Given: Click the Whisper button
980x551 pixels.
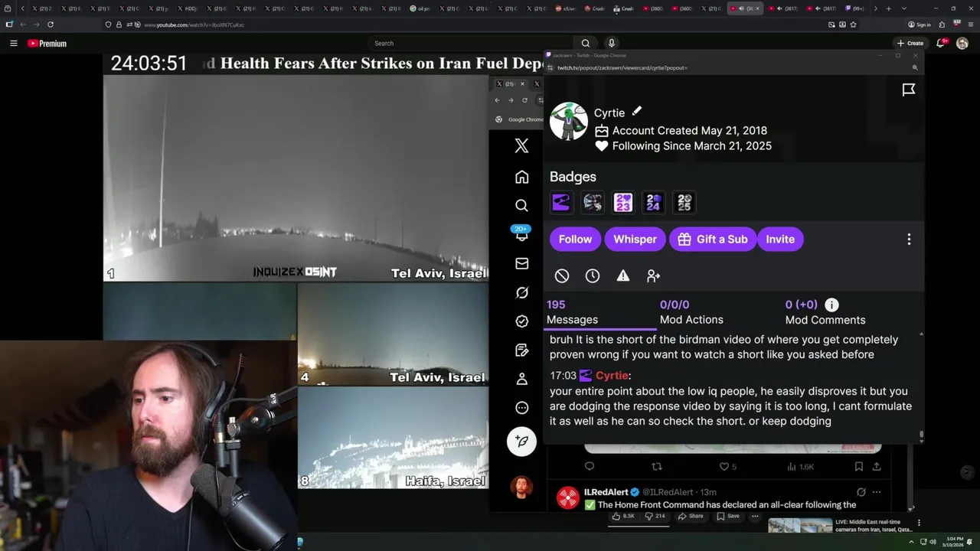Looking at the screenshot, I should coord(635,240).
